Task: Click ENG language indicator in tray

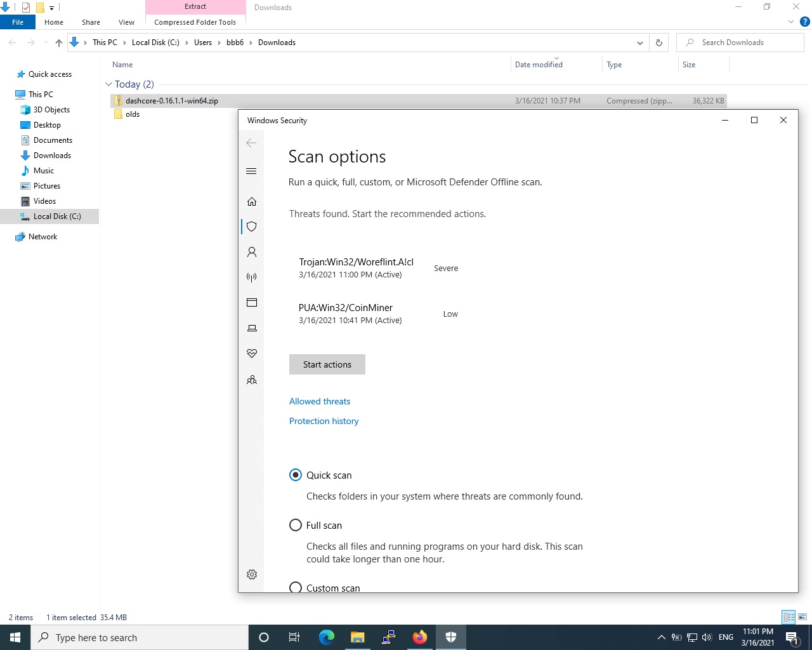Action: [726, 637]
